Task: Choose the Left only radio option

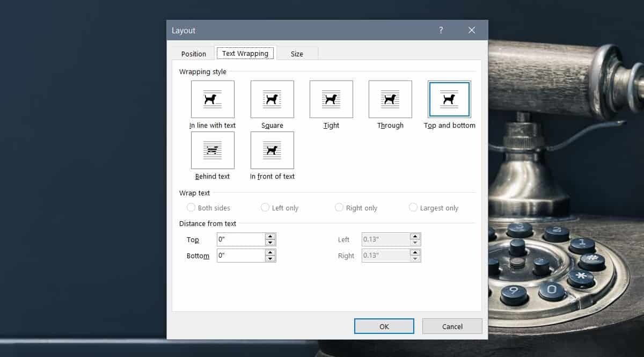Action: click(x=265, y=208)
